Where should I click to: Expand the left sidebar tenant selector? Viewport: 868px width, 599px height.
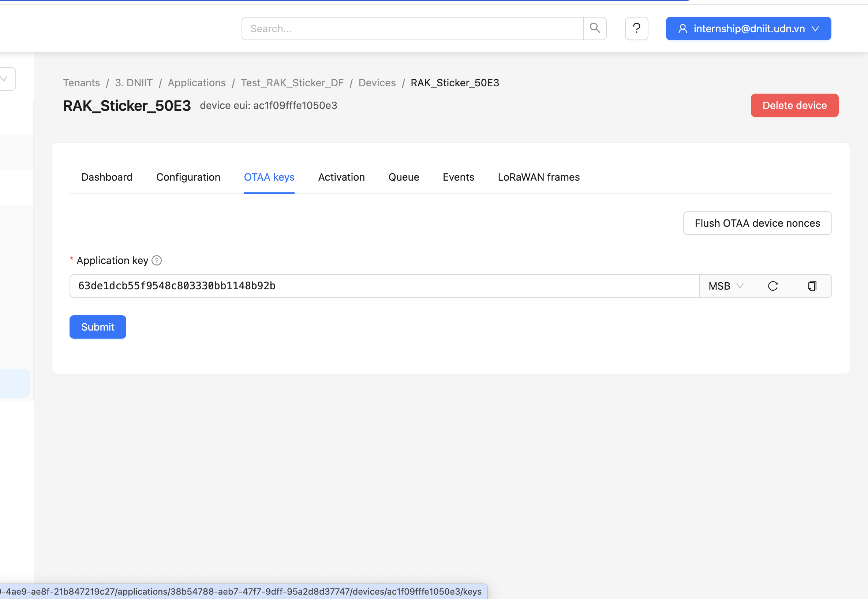[x=5, y=79]
